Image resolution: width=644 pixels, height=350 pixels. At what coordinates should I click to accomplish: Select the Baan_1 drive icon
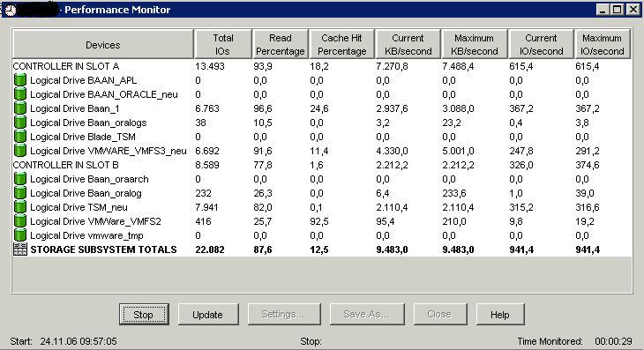(20, 108)
